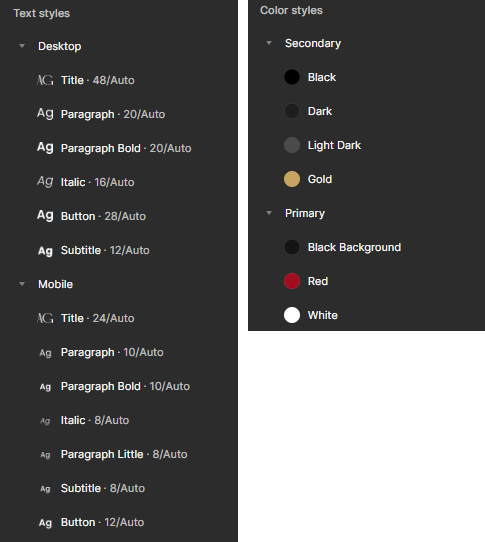
Task: Click the Ag preview icon for Desktop Title style
Action: coord(45,80)
